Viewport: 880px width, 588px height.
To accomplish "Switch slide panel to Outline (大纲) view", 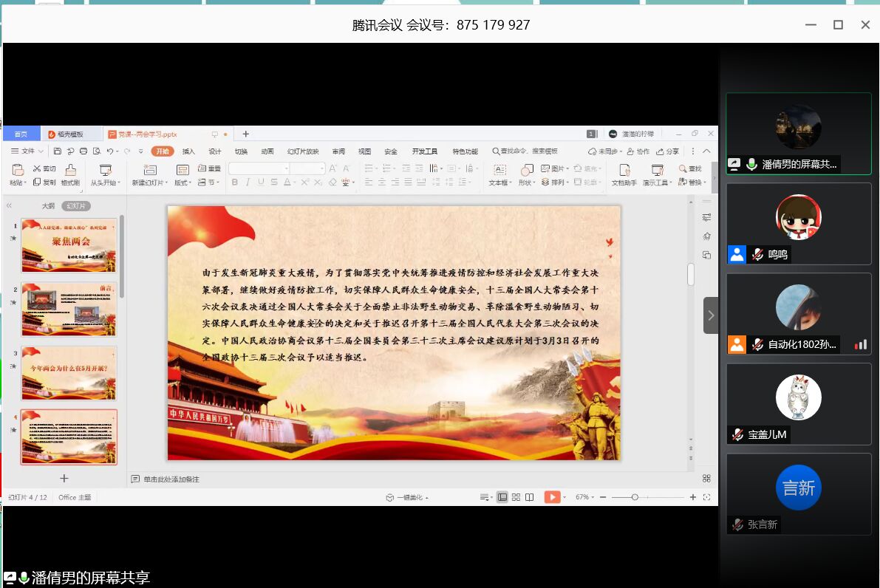I will tap(48, 206).
